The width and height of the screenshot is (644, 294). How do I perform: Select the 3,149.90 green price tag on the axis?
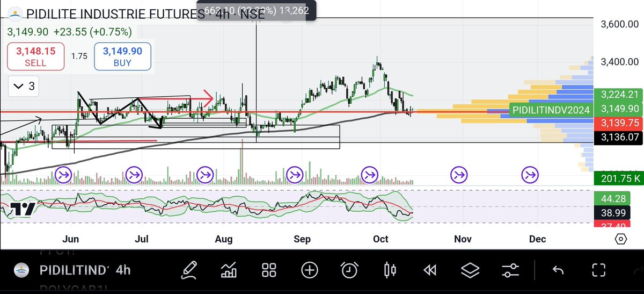[618, 110]
